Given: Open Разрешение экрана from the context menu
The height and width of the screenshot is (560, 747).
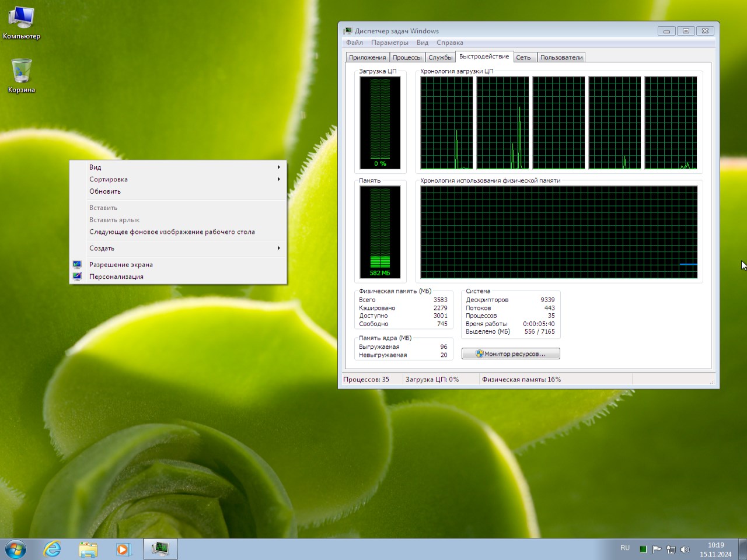Looking at the screenshot, I should pos(178,264).
